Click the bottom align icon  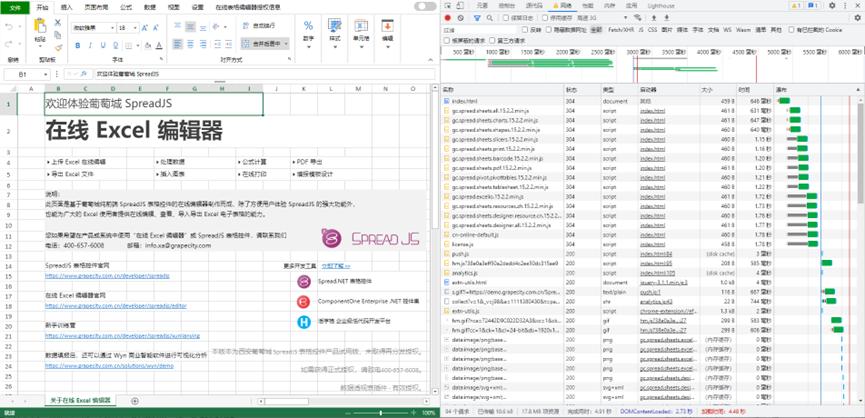point(203,26)
